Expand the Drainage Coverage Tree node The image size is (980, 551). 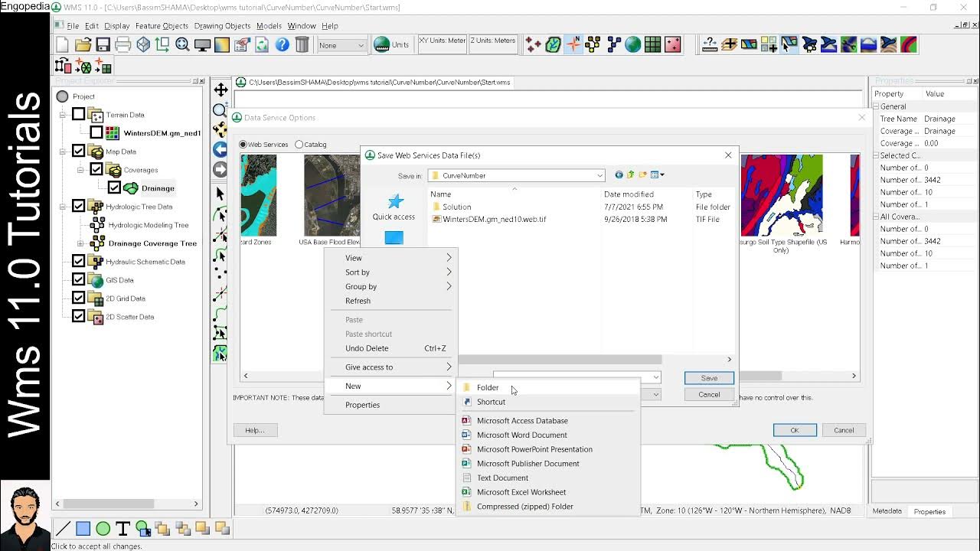point(80,243)
